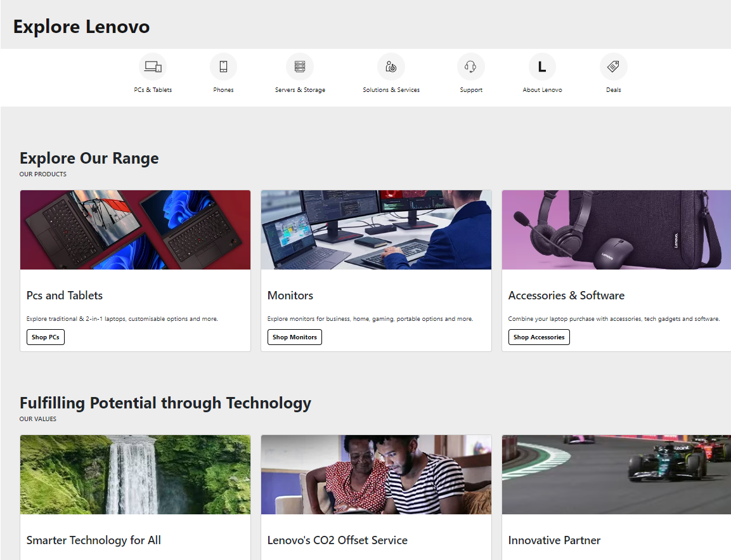Click the Deals label

(x=614, y=90)
